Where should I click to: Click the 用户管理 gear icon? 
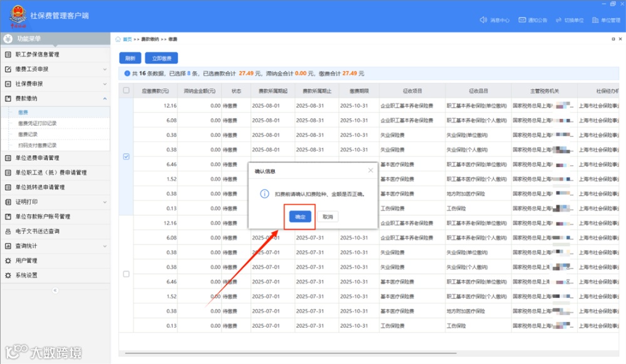click(8, 260)
